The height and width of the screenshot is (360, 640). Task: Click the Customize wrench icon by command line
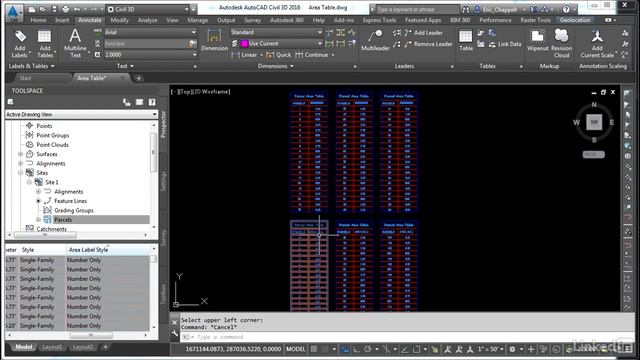(175, 334)
